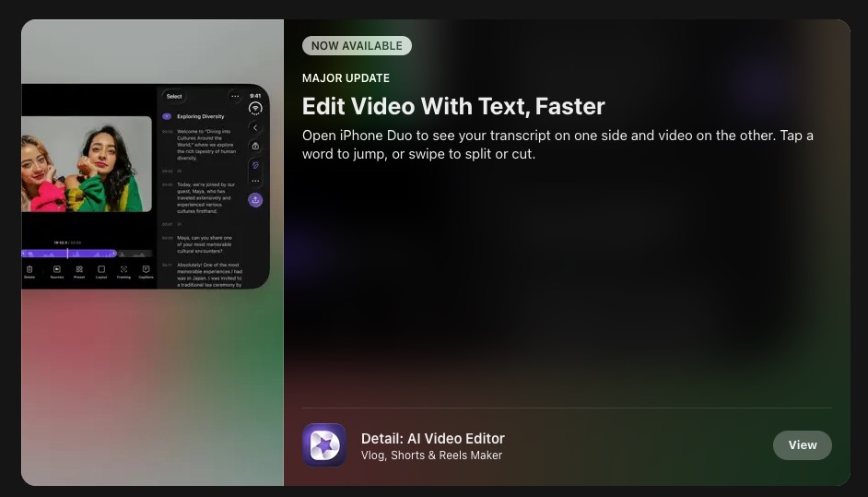Click the Exploring Diversity transcript heading

click(x=200, y=116)
